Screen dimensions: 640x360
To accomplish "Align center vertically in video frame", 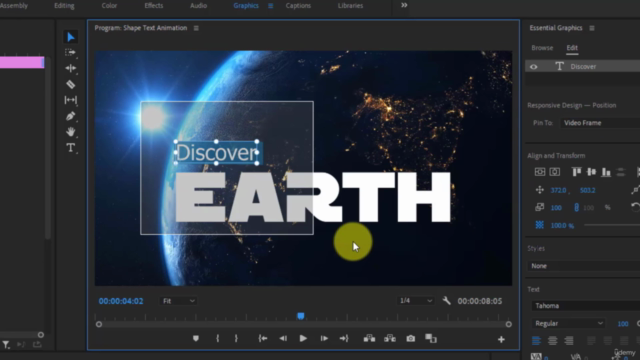I will (540, 172).
